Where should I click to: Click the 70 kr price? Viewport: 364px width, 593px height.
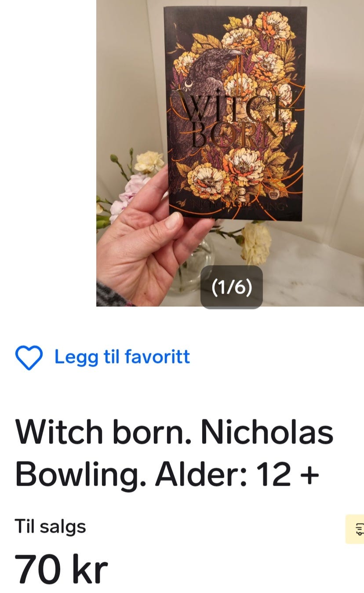coord(61,569)
